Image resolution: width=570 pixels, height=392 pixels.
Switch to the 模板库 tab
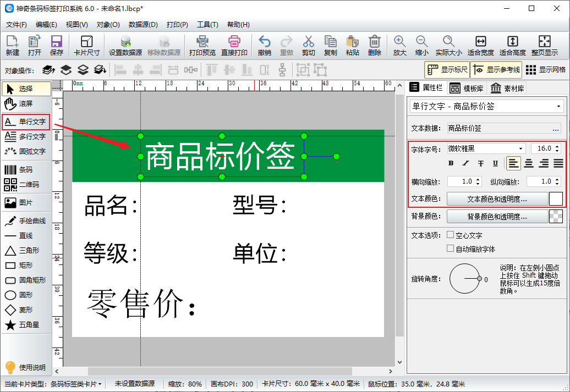point(467,88)
